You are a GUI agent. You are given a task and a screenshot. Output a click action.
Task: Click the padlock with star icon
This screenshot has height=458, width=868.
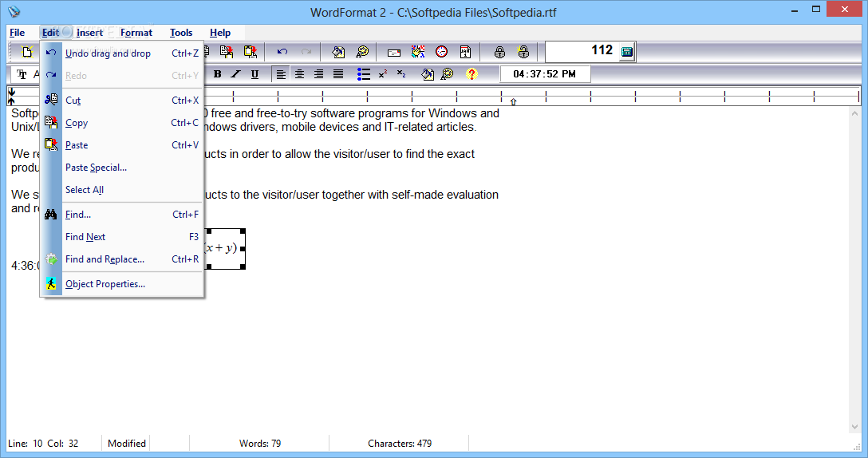[x=523, y=52]
